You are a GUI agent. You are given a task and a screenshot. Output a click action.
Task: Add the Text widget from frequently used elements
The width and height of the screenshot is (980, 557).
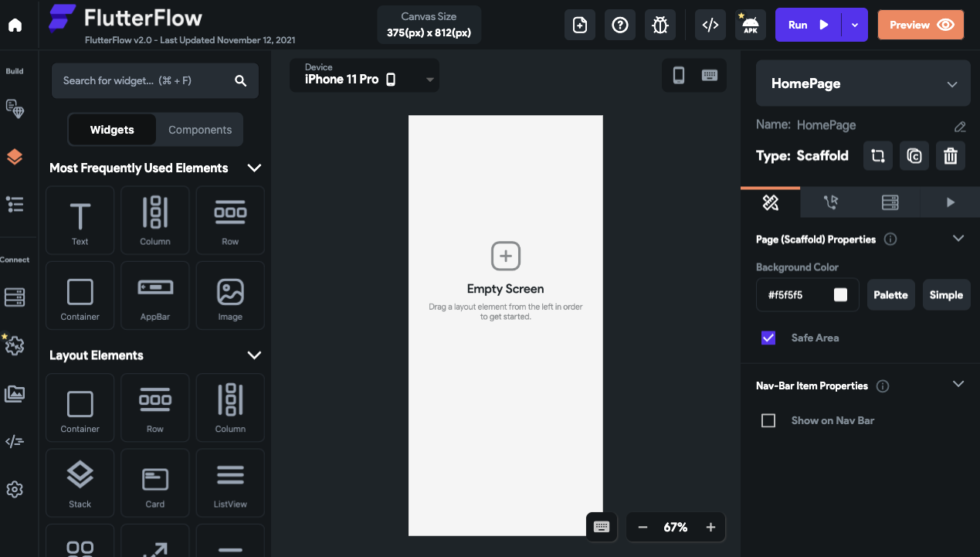click(80, 220)
